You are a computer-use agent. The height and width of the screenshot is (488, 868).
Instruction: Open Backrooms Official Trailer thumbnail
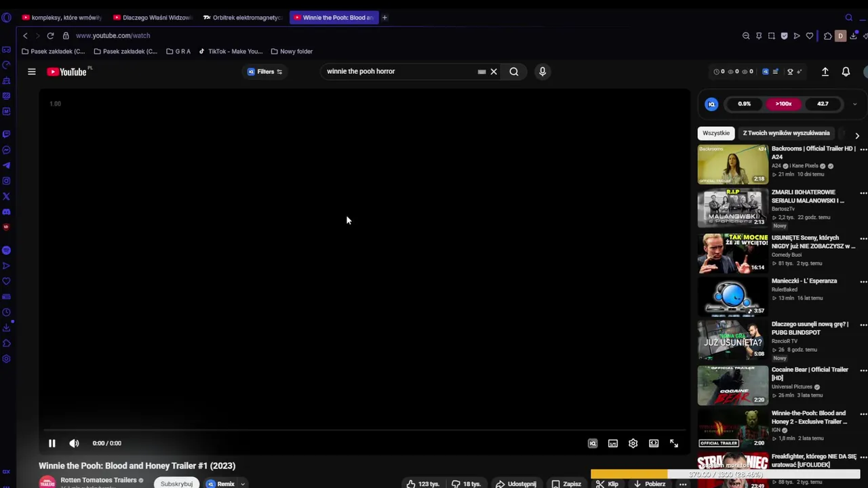(x=733, y=164)
